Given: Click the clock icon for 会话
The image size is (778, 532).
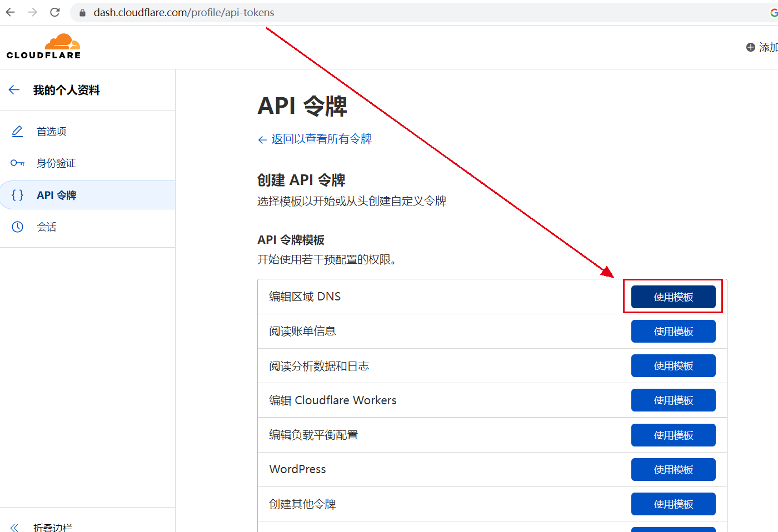Looking at the screenshot, I should pyautogui.click(x=17, y=227).
